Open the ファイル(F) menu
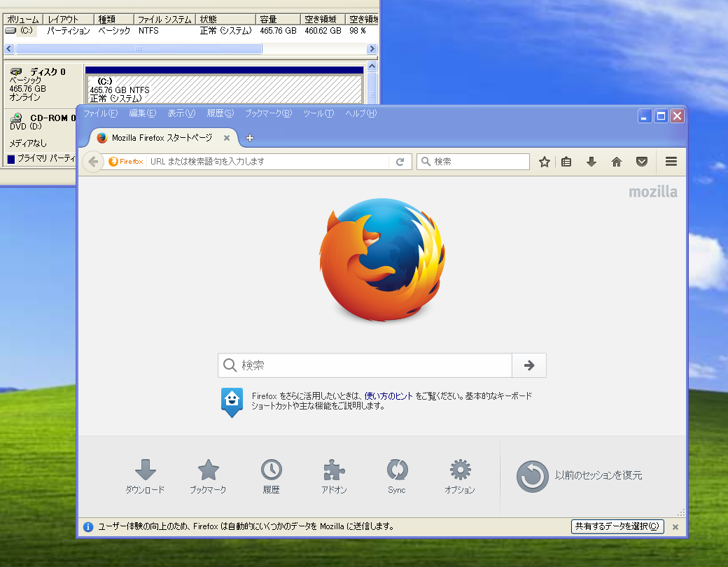This screenshot has width=728, height=567. (x=100, y=113)
